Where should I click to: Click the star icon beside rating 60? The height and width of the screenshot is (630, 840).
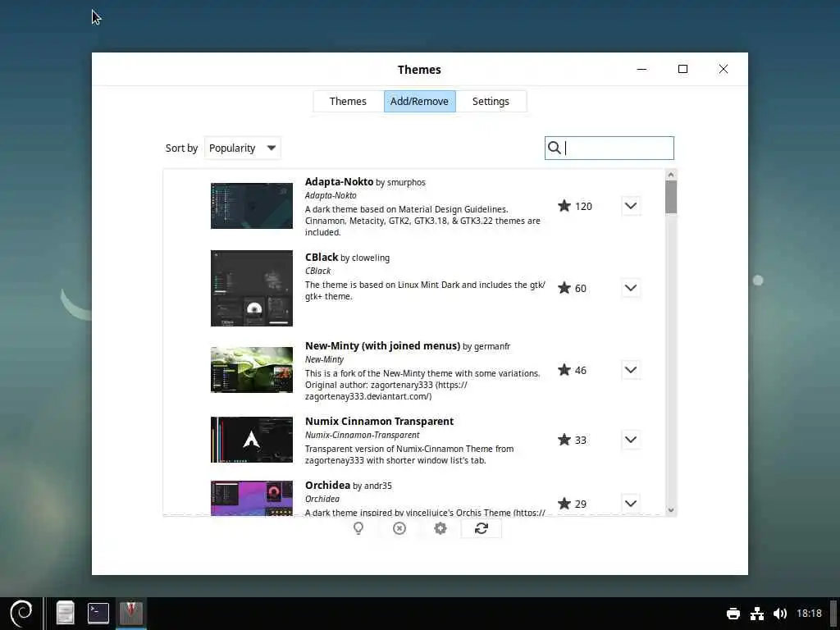pos(564,288)
